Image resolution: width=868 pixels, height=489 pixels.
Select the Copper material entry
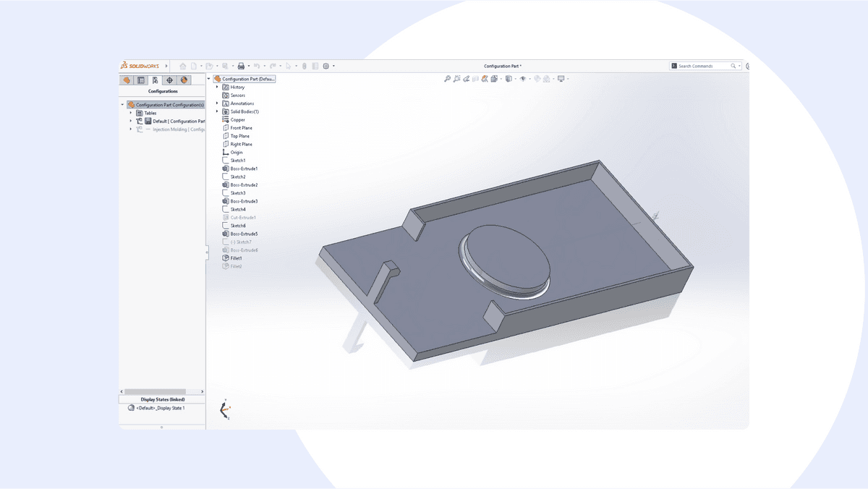[234, 120]
